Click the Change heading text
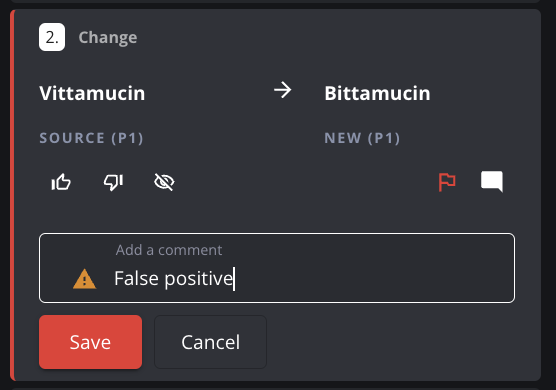This screenshot has height=390, width=556. click(x=108, y=38)
